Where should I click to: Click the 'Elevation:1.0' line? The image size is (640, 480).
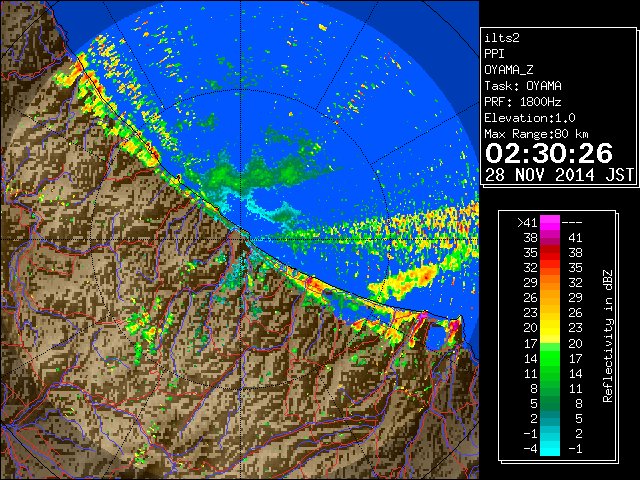tap(529, 118)
